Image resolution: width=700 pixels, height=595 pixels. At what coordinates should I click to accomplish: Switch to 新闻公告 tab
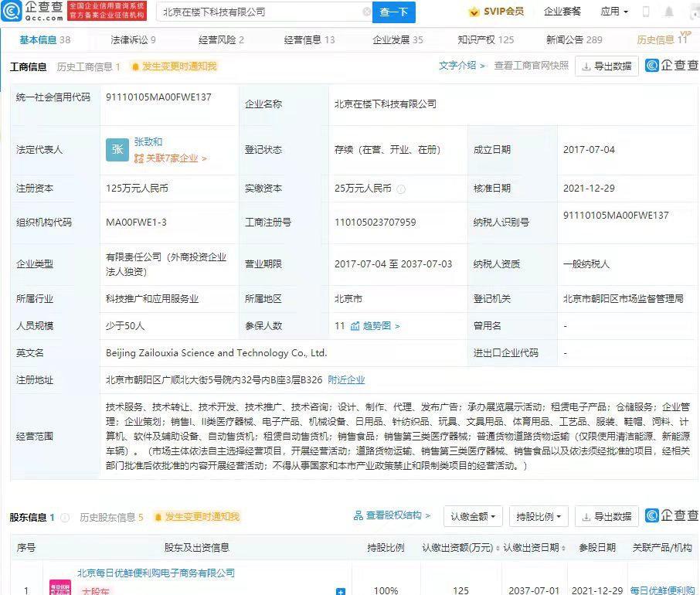574,39
